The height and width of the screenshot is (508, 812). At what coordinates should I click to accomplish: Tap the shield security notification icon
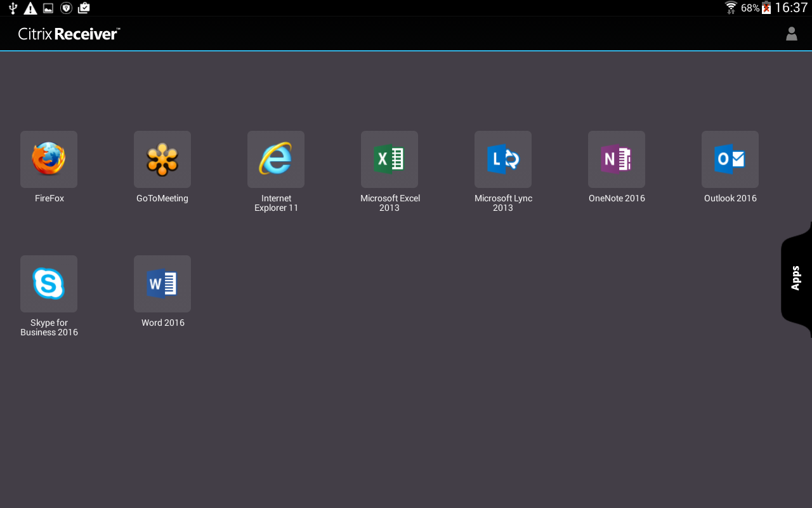tap(66, 8)
